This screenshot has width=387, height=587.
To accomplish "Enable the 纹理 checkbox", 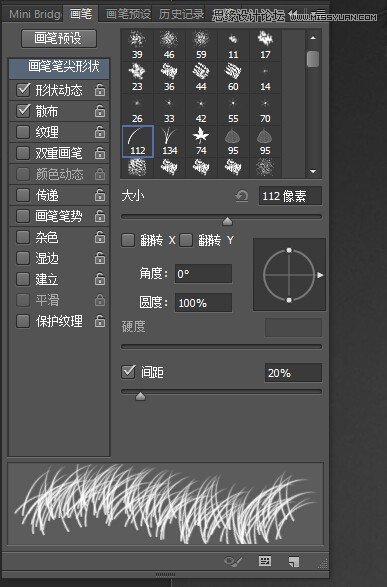I will click(23, 132).
